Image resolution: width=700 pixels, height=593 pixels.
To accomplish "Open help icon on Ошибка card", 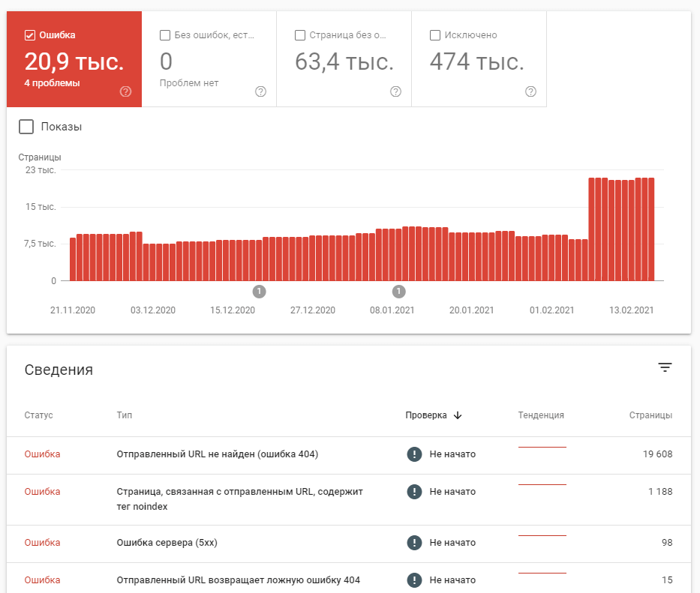I will tap(126, 91).
